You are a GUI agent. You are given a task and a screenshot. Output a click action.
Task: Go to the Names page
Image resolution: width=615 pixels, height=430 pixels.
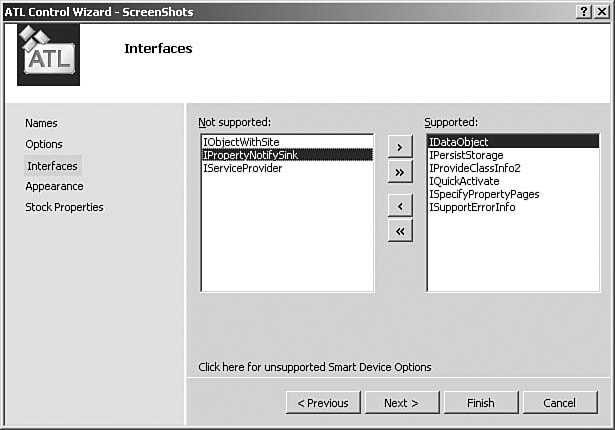pyautogui.click(x=41, y=123)
